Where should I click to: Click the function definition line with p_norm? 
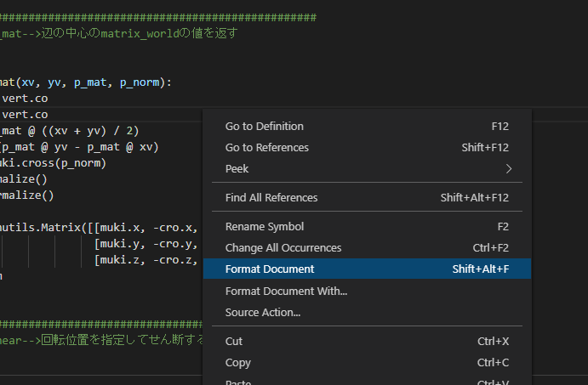[x=85, y=82]
